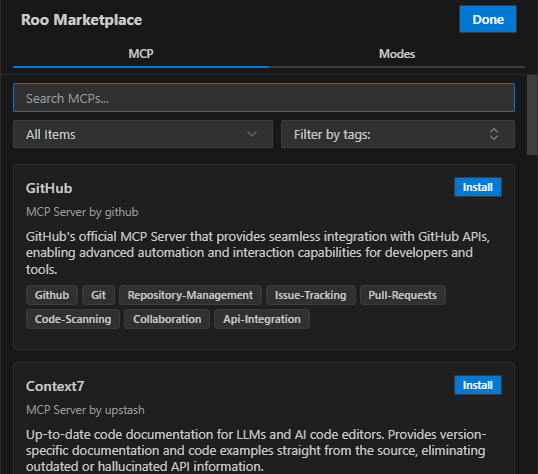Click the Done button
The width and height of the screenshot is (538, 474).
pos(488,19)
